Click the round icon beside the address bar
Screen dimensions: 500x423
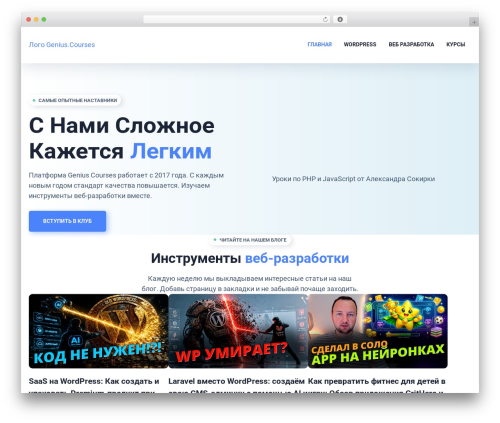(x=340, y=20)
